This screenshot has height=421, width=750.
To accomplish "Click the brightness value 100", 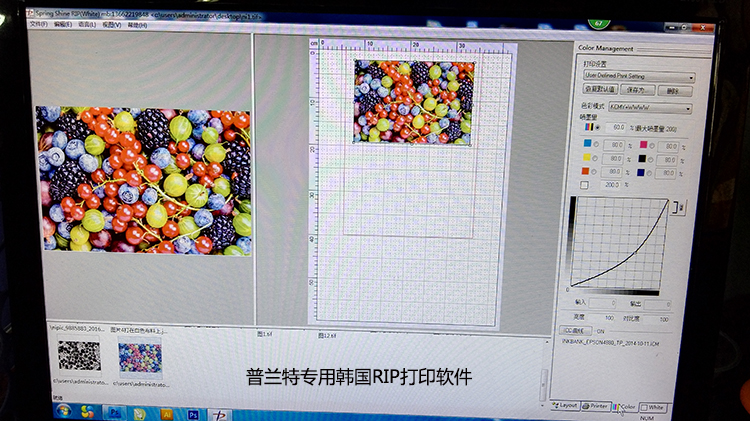I will tap(609, 318).
